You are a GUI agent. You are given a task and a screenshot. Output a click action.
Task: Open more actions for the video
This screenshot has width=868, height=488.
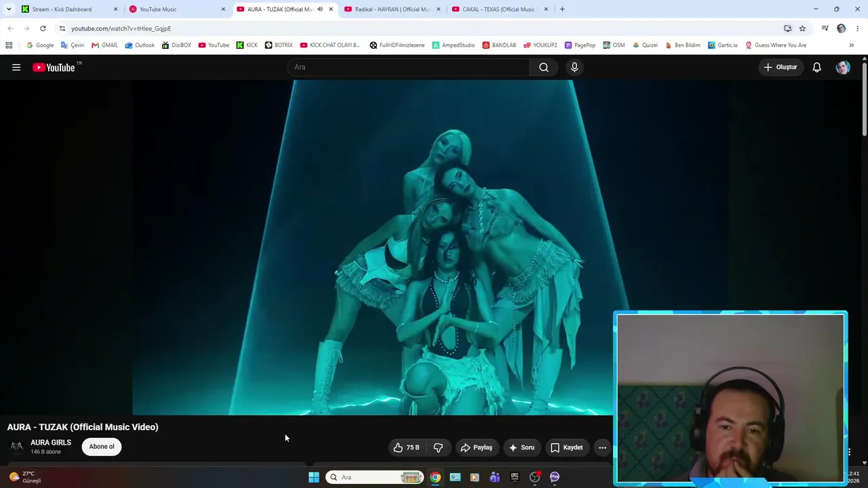click(x=602, y=447)
